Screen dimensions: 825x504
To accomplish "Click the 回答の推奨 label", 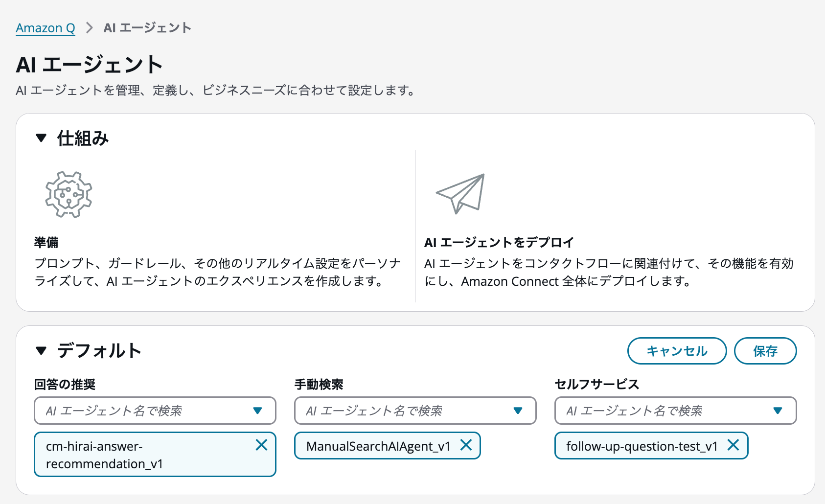I will pos(65,385).
